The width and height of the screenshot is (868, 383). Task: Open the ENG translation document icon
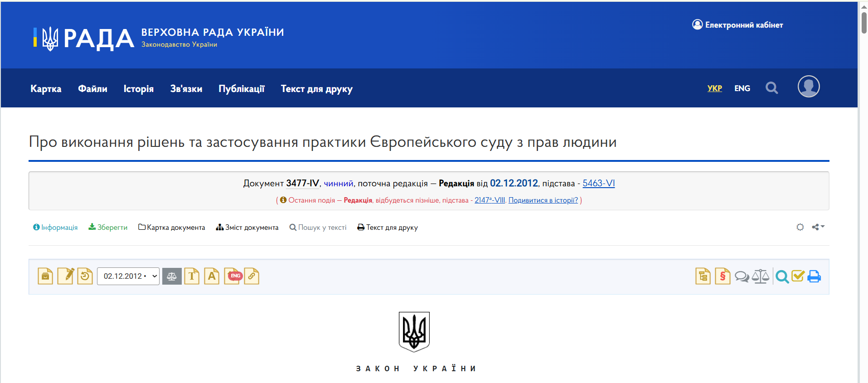[233, 276]
